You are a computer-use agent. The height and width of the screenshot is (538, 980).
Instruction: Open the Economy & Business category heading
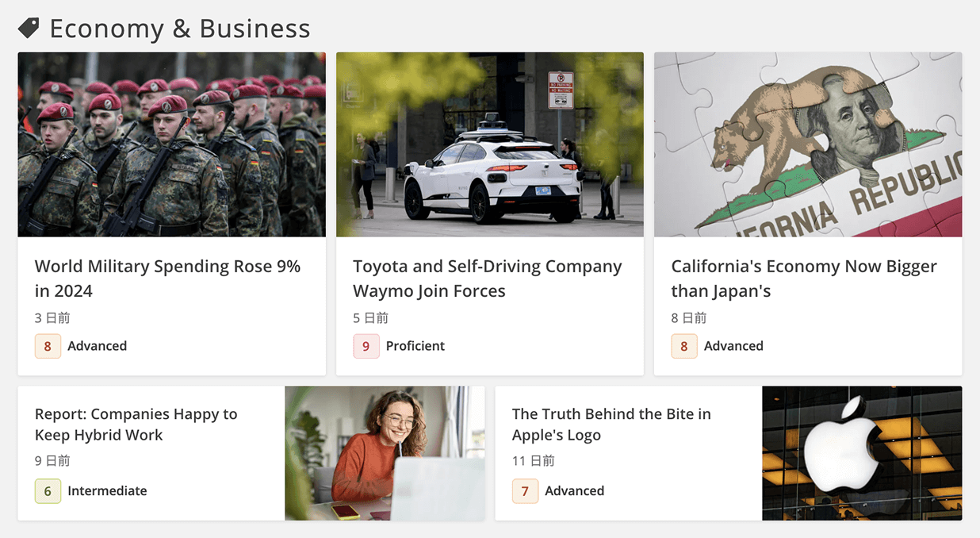click(x=179, y=29)
